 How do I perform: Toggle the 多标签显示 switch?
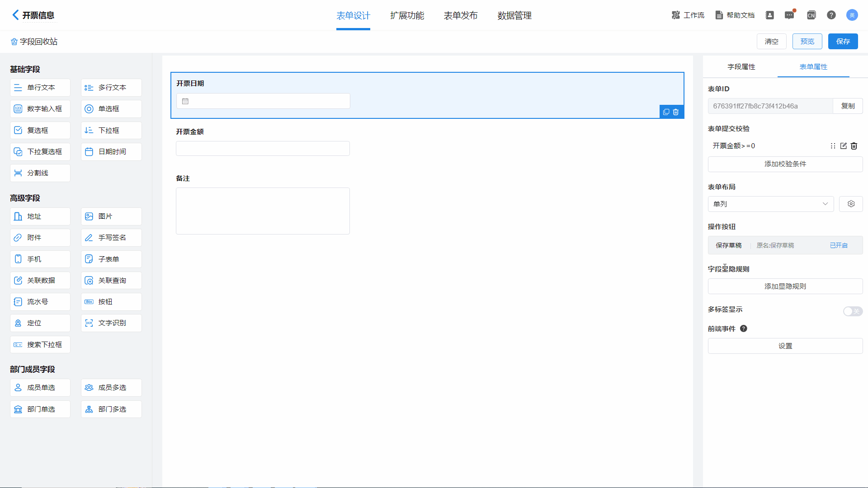tap(853, 311)
